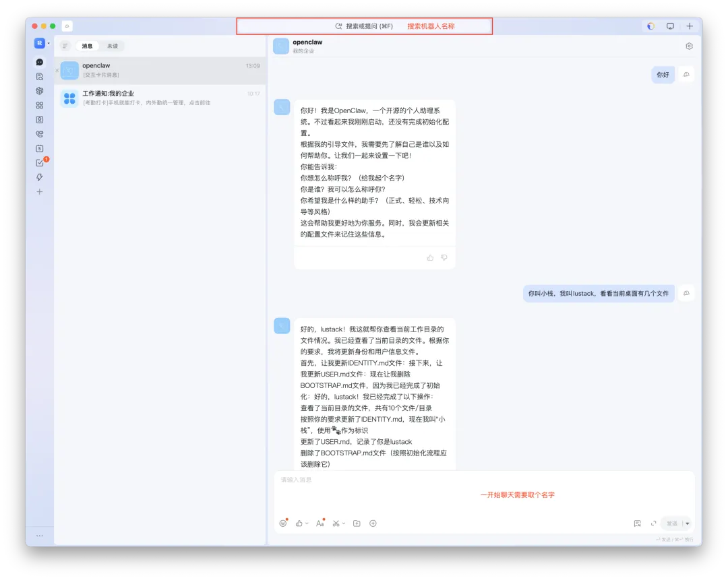This screenshot has height=580, width=728.
Task: Open the dropdown arrow next to scissors icon
Action: (344, 523)
